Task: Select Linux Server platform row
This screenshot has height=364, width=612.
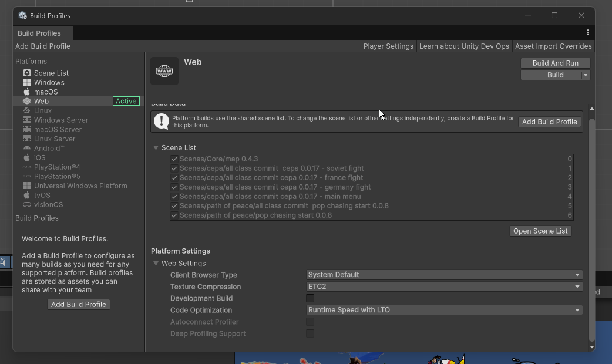Action: click(x=79, y=139)
